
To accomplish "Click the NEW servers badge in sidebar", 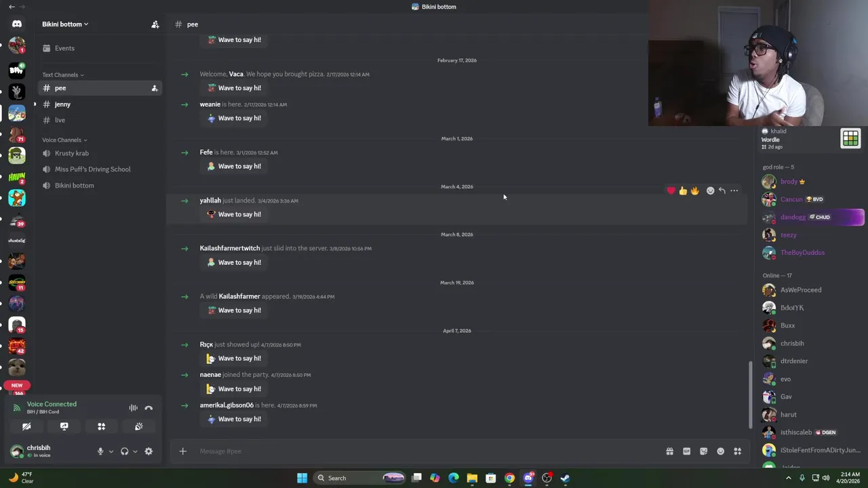I will pos(16,386).
